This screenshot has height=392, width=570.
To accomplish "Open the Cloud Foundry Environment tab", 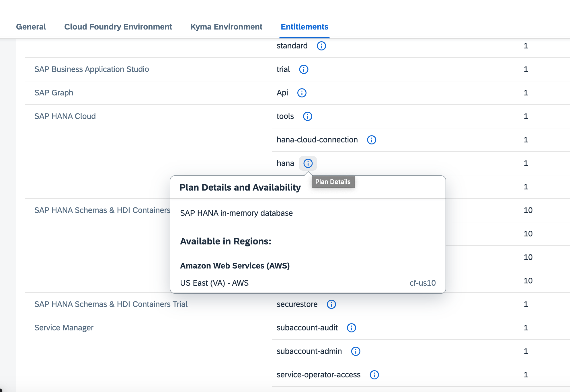I will 118,27.
